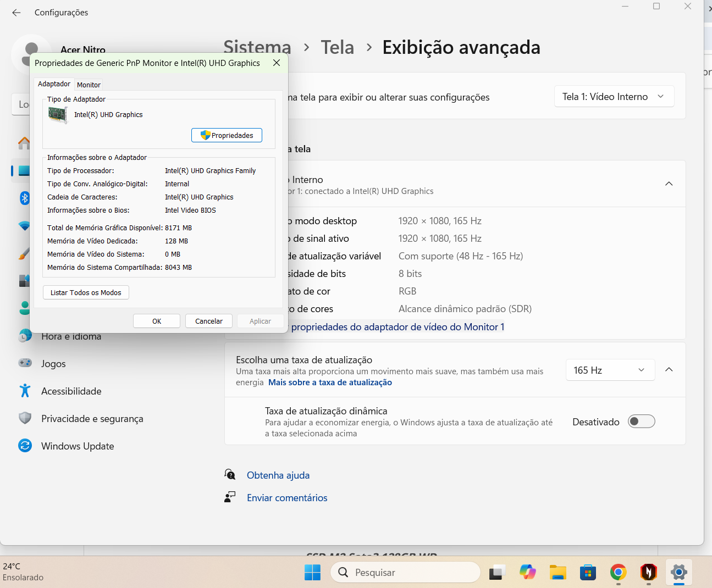Click the back arrow in Configurações
The width and height of the screenshot is (712, 588).
(16, 13)
